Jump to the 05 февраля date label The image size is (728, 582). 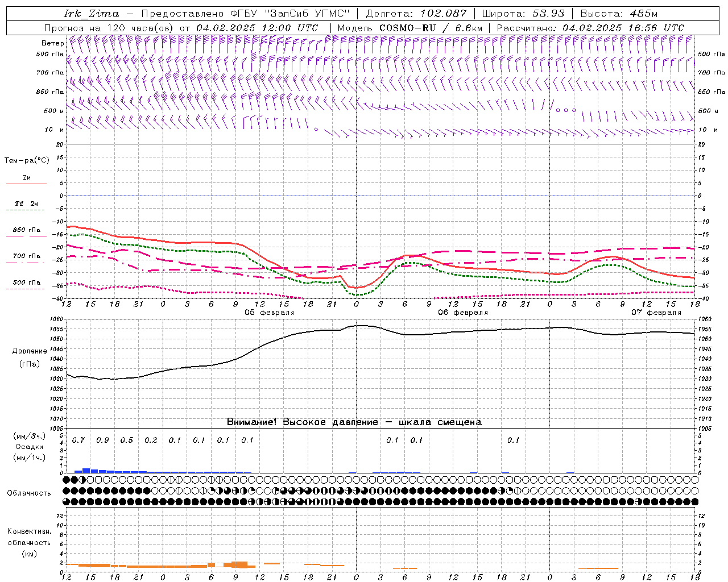[269, 313]
